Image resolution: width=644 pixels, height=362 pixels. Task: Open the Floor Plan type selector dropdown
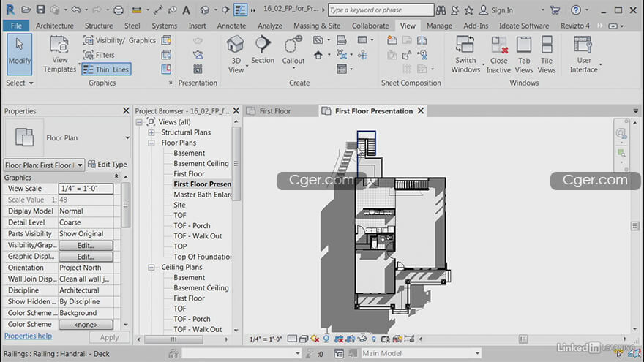point(127,138)
